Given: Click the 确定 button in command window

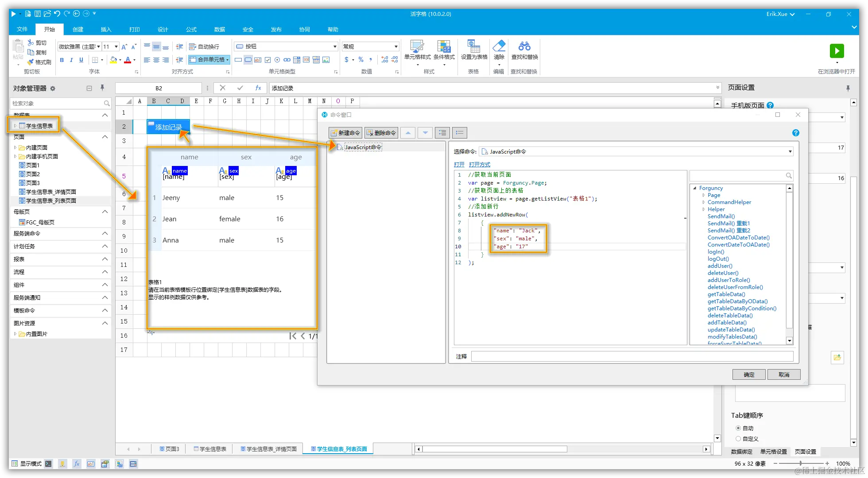Looking at the screenshot, I should click(749, 374).
